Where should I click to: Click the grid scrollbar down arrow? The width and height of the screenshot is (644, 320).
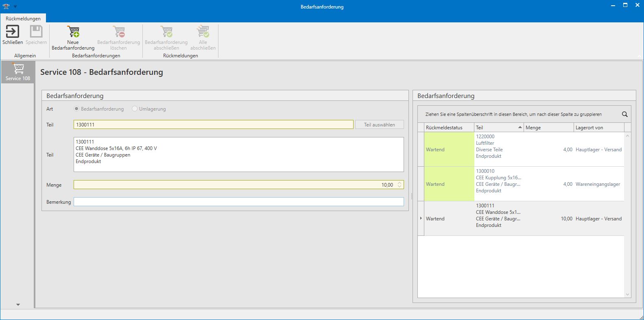(627, 294)
